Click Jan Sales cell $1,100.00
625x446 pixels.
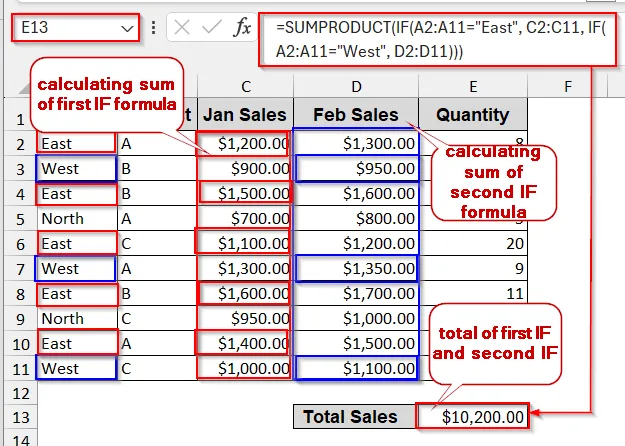tap(245, 244)
